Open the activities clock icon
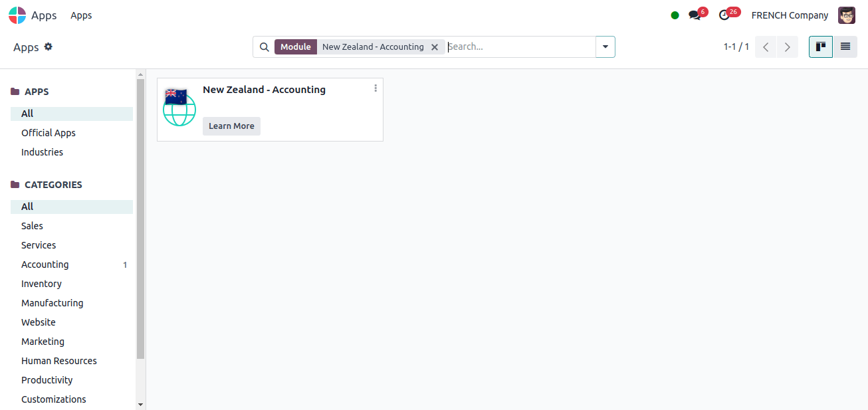This screenshot has height=410, width=868. point(724,15)
